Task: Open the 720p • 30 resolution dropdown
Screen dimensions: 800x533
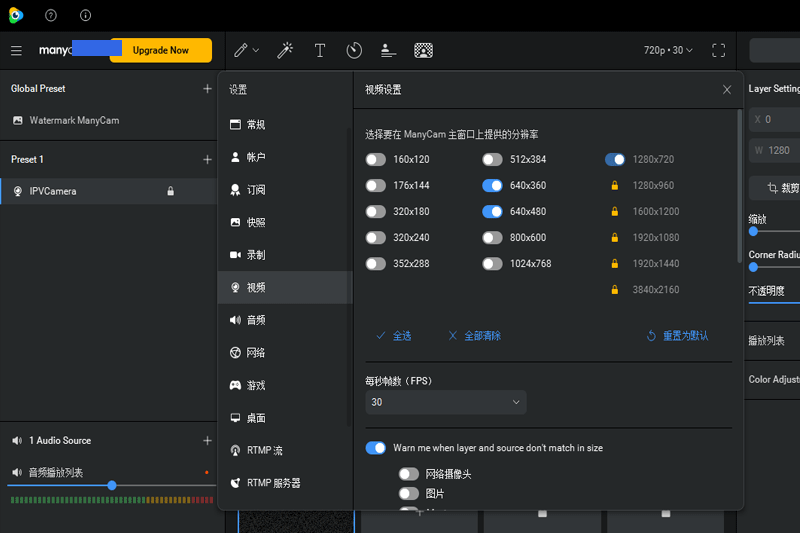Action: coord(668,50)
